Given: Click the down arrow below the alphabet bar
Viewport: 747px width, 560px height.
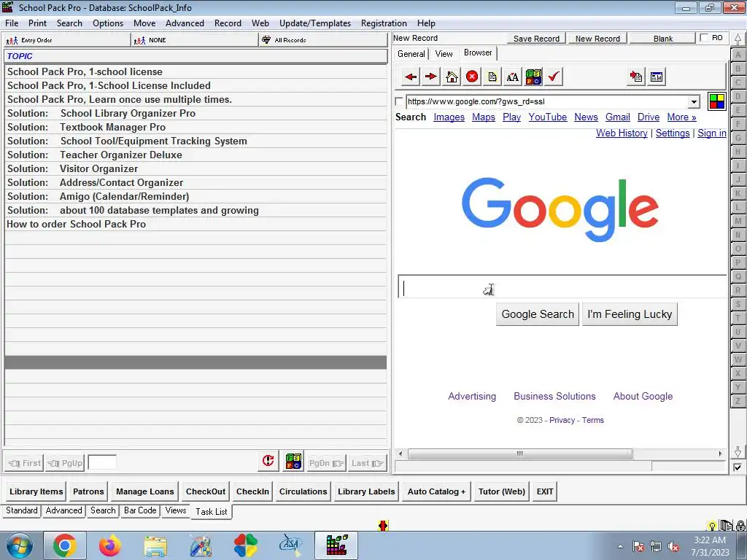Looking at the screenshot, I should 738,452.
